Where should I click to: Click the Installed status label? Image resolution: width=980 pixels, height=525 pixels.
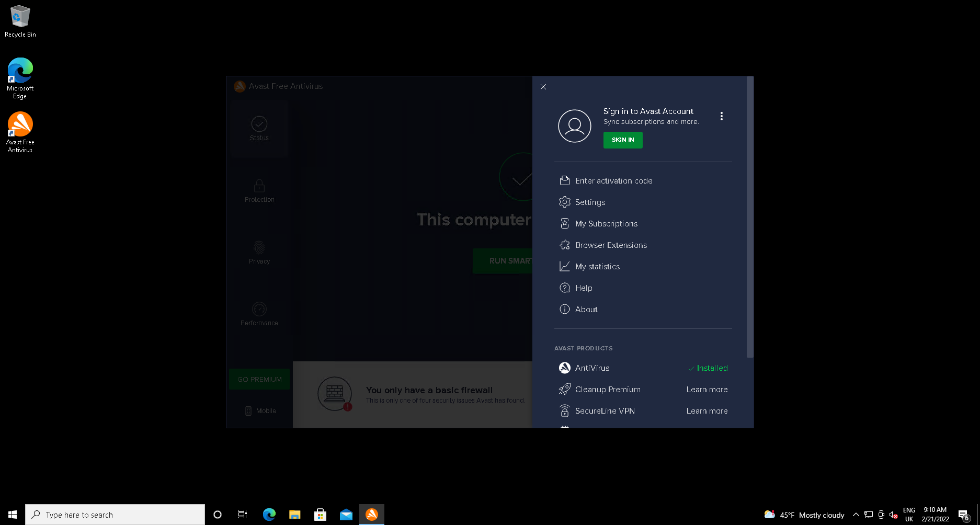[708, 368]
